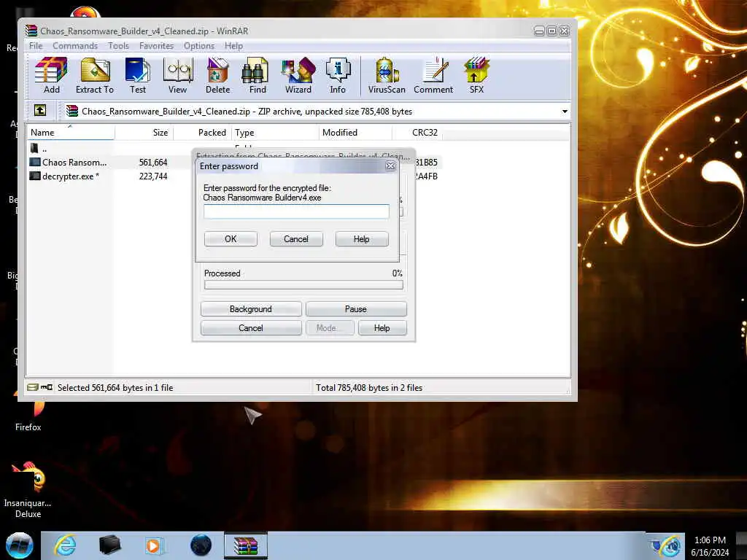Click the Comment toolbar icon
Image resolution: width=747 pixels, height=560 pixels.
pos(433,75)
